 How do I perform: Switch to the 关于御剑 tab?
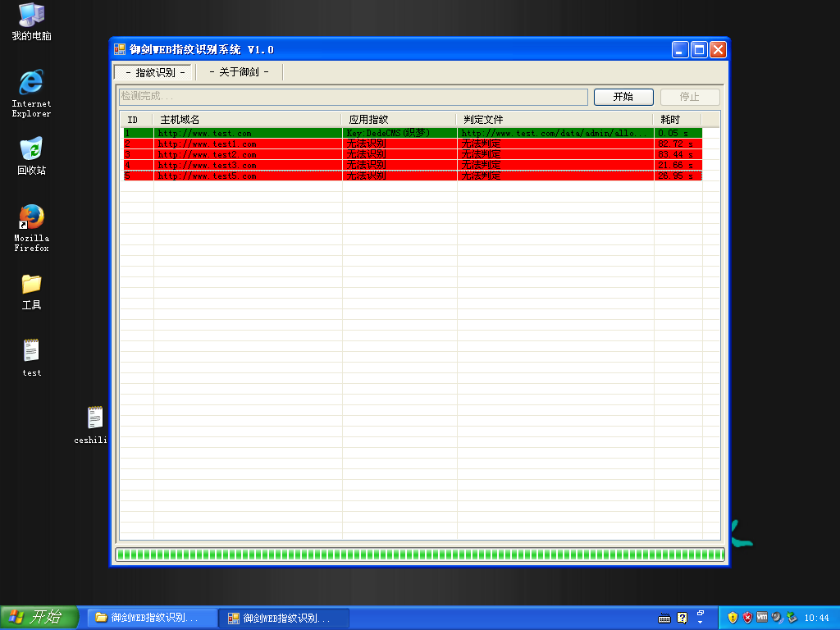tap(239, 72)
